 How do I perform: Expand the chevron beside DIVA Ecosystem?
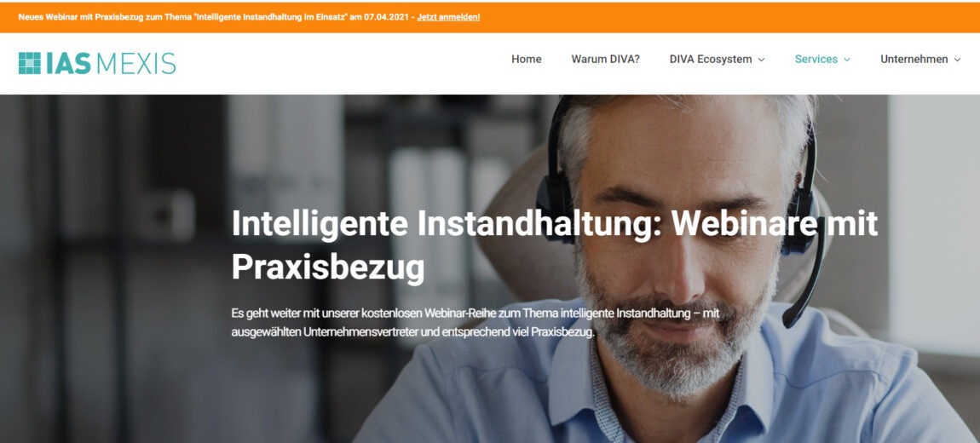pos(761,60)
